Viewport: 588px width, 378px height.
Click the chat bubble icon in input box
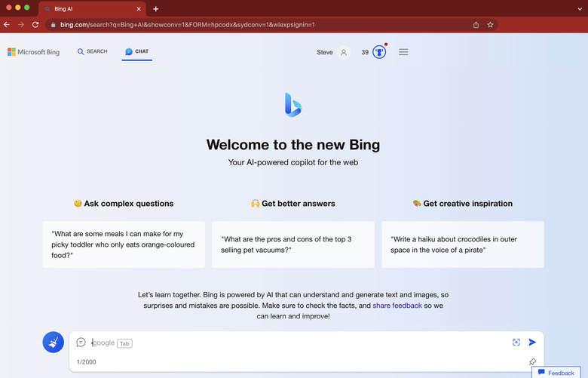[81, 343]
